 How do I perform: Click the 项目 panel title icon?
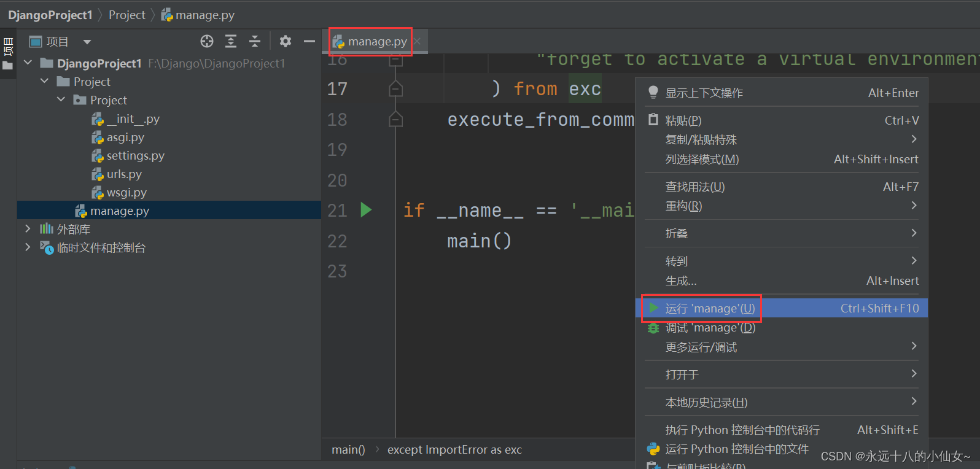[36, 41]
